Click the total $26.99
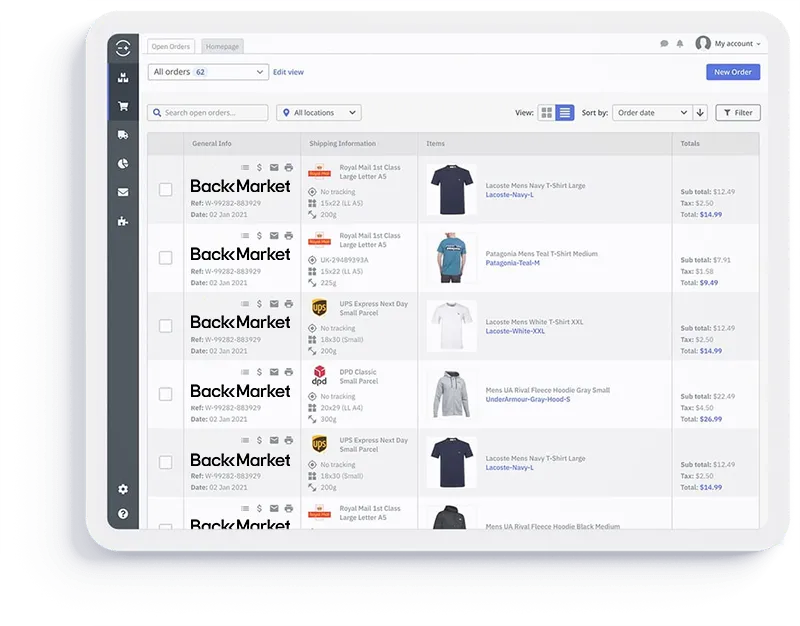This screenshot has width=800, height=626. coord(711,419)
